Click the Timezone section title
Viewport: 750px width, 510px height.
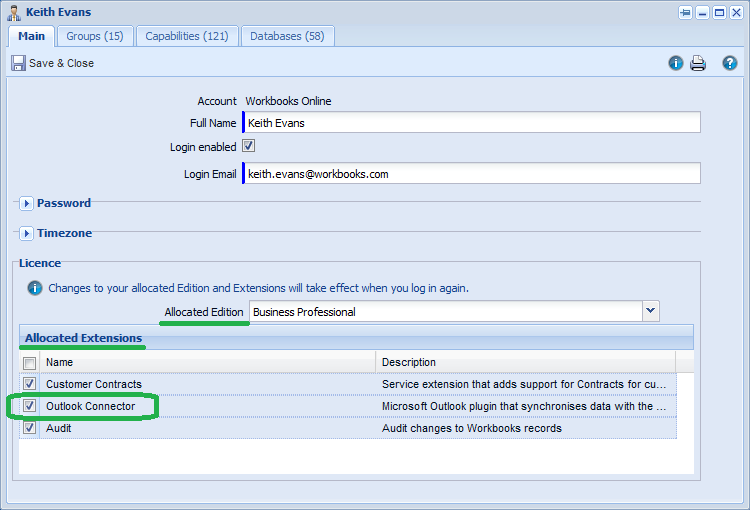pyautogui.click(x=65, y=233)
